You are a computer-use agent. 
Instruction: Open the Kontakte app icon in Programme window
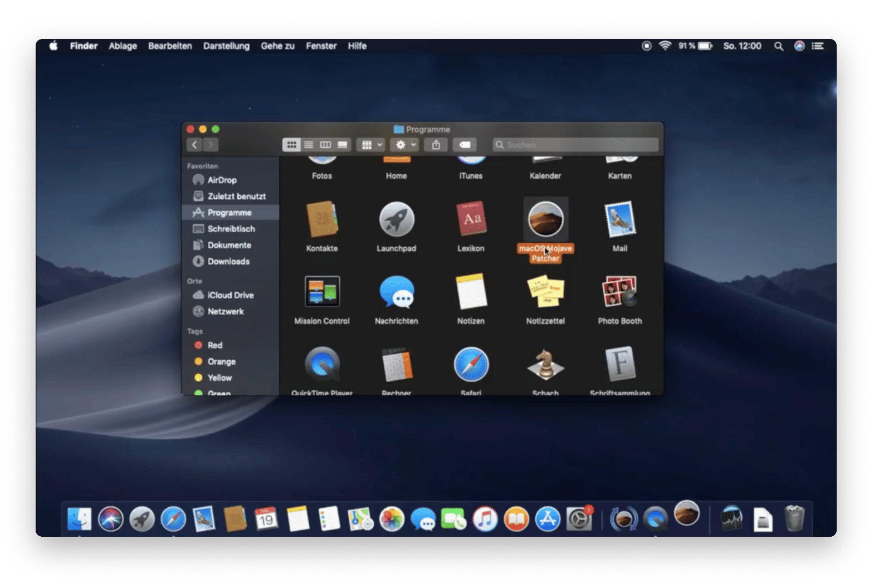[322, 219]
